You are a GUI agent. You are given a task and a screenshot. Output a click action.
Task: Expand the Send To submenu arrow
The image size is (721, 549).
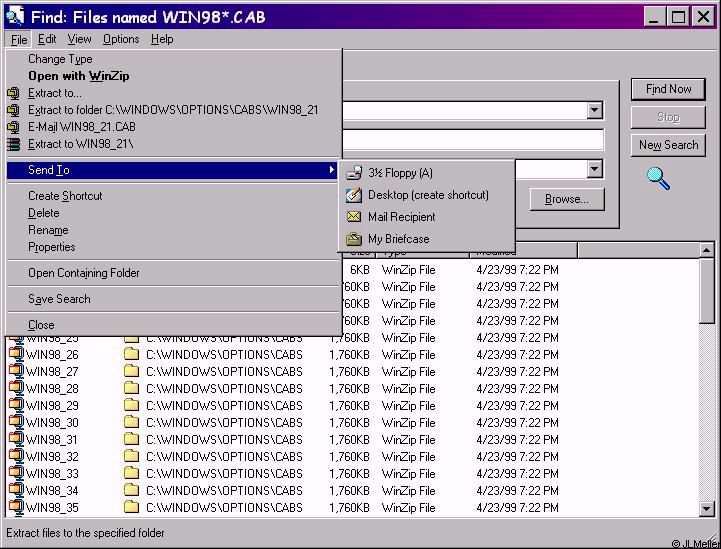pos(332,170)
